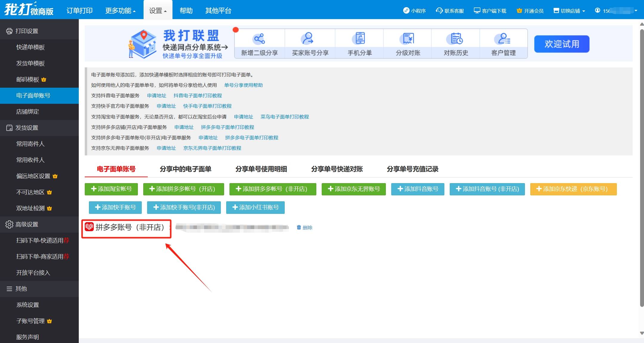Click the 欢迎试用 button
Viewport: 644px width, 343px height.
(562, 44)
